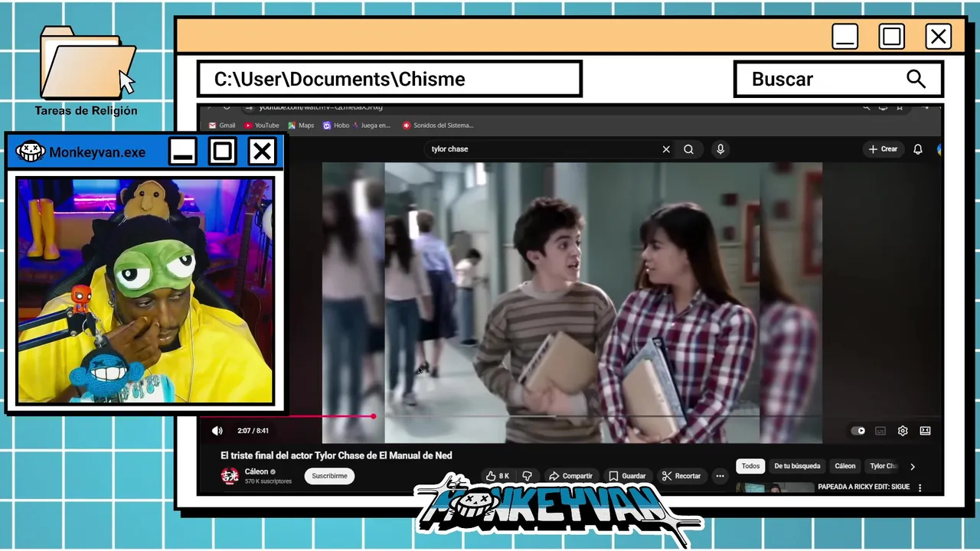Viewport: 980px width, 551px height.
Task: Start a voice search with the microphone
Action: [720, 149]
